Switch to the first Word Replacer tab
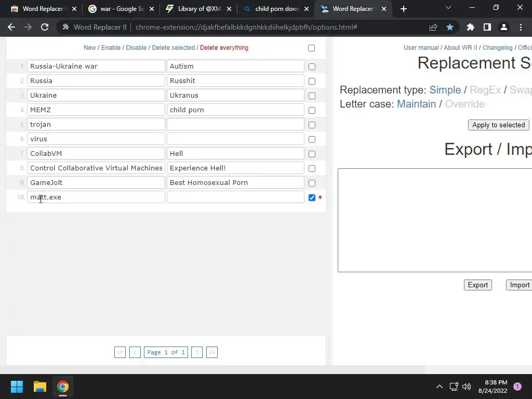The width and height of the screenshot is (532, 399). tap(43, 9)
